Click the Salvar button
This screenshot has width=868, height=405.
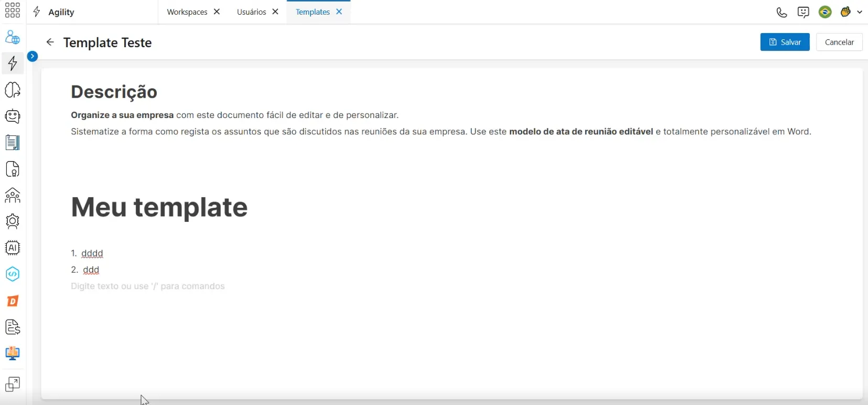point(785,42)
